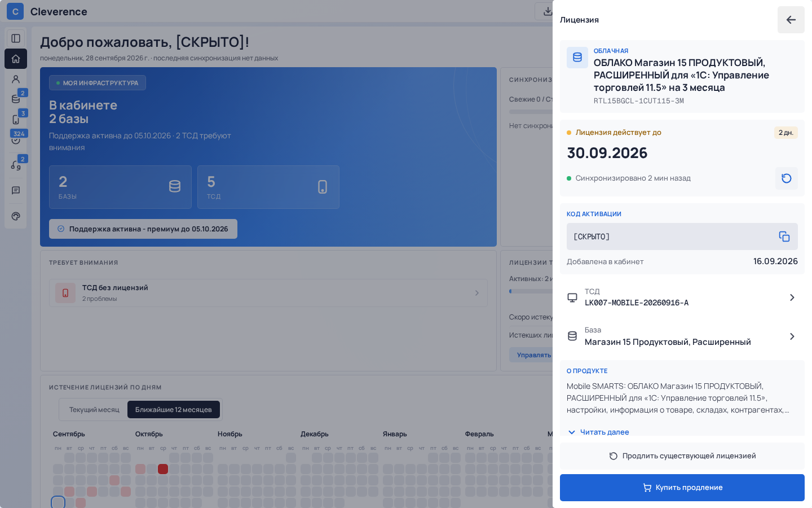This screenshot has height=508, width=812.
Task: Switch to Текущий месяц view
Action: click(x=94, y=410)
